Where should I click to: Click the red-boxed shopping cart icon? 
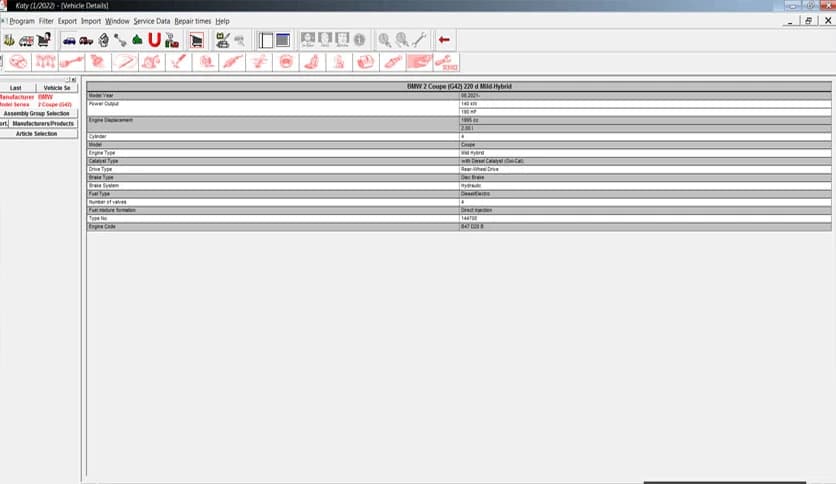point(197,40)
